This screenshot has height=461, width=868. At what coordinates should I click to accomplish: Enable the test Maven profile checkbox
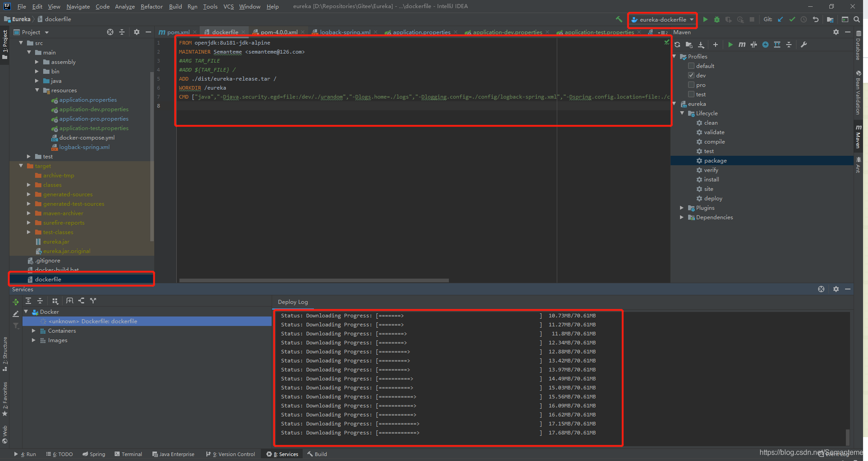[x=691, y=94]
